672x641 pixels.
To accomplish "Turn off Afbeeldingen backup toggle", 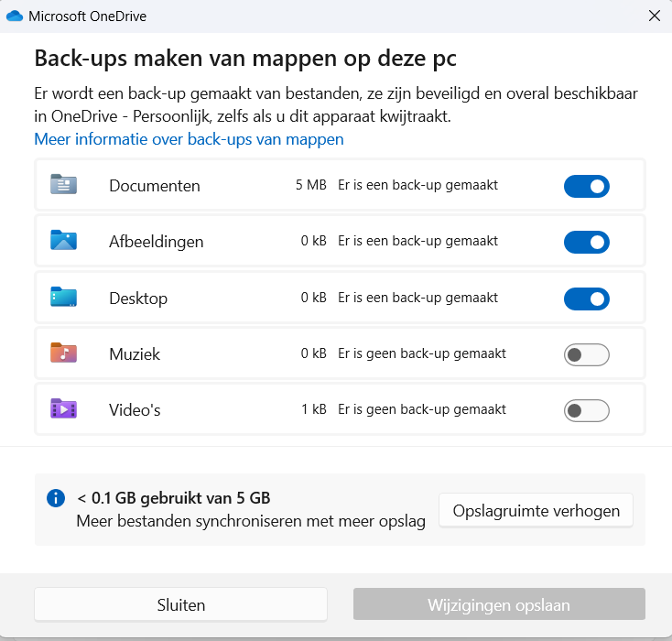I will pos(586,243).
